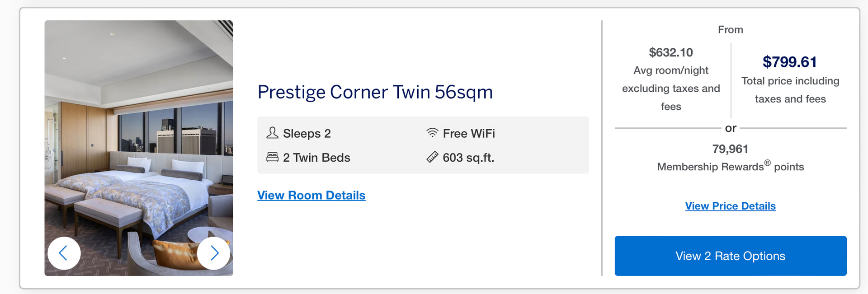Click the $632.10 average nightly price
The width and height of the screenshot is (868, 294).
671,52
